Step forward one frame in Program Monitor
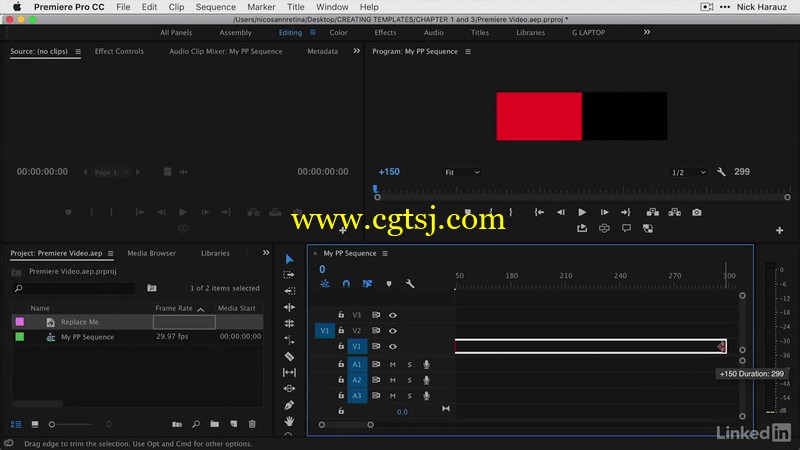 tap(604, 212)
